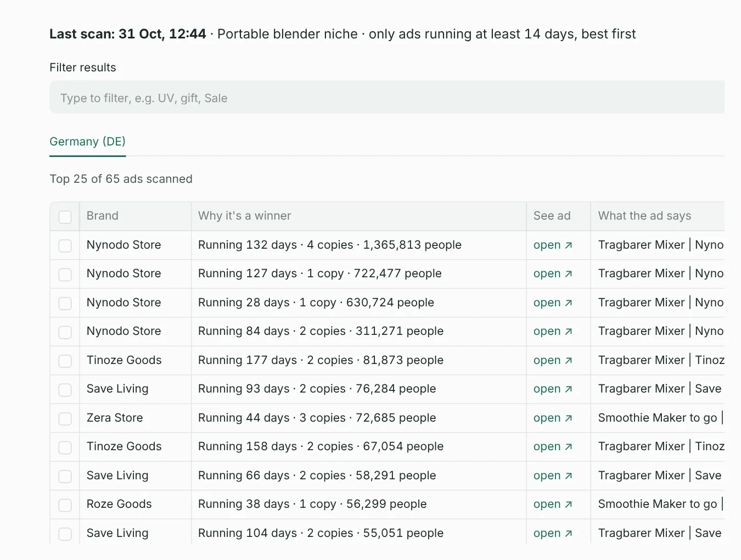The width and height of the screenshot is (741, 560).
Task: Click the Filter results input field
Action: click(x=387, y=98)
